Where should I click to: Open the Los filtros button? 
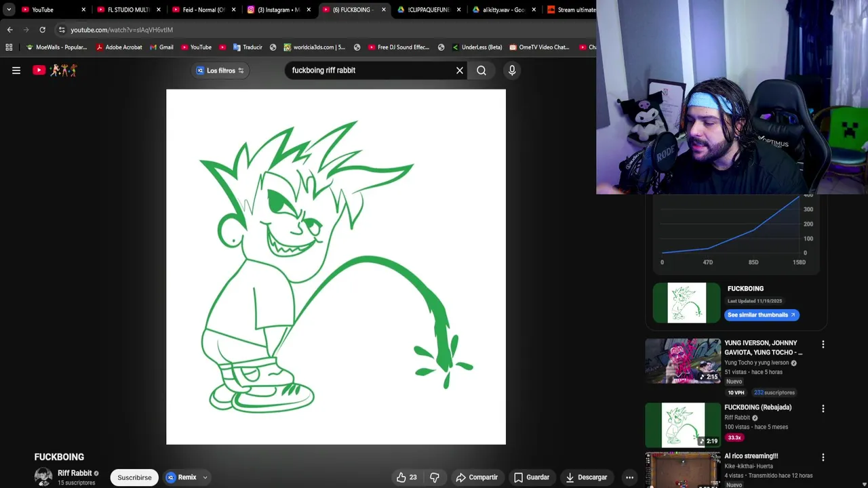(x=220, y=70)
